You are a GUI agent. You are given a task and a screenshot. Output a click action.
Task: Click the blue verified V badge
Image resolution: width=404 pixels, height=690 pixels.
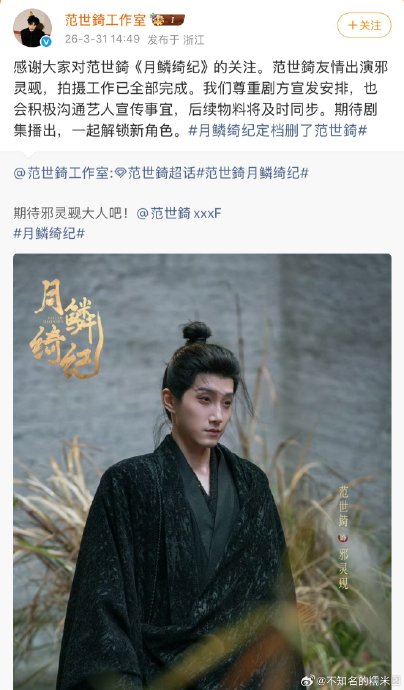point(46,41)
